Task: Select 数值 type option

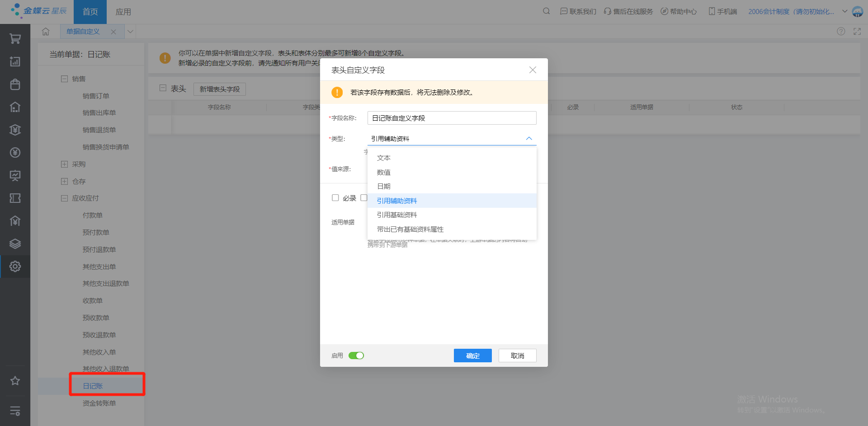Action: tap(452, 172)
